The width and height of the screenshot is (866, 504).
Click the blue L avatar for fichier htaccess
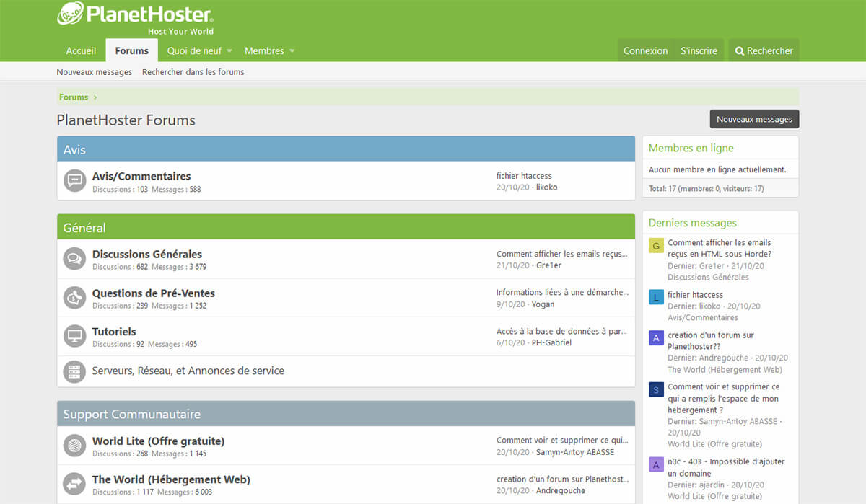click(656, 297)
